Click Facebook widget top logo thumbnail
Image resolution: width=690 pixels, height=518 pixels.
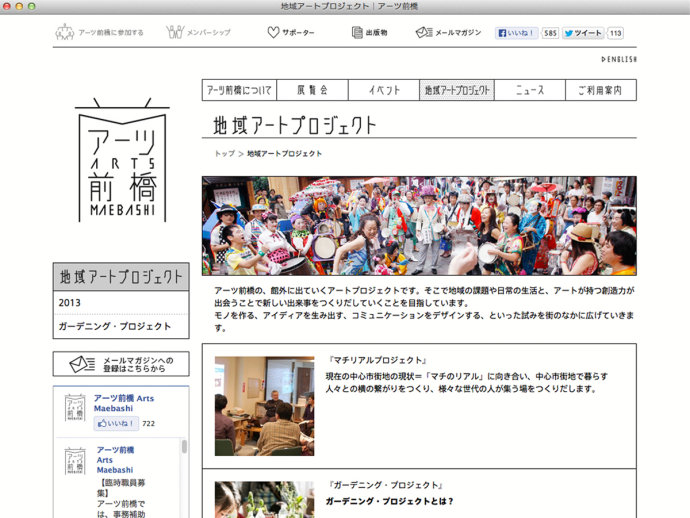pos(75,408)
